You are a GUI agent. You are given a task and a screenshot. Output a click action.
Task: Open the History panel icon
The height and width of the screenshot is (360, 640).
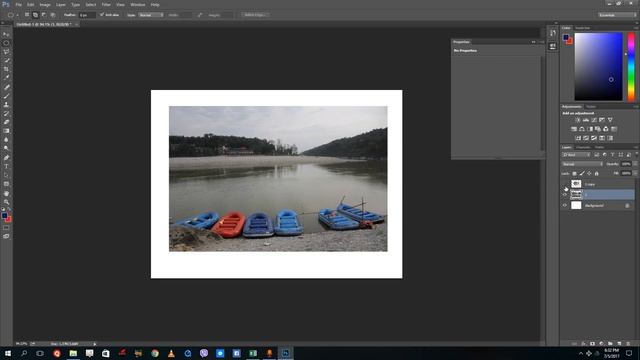coord(552,33)
